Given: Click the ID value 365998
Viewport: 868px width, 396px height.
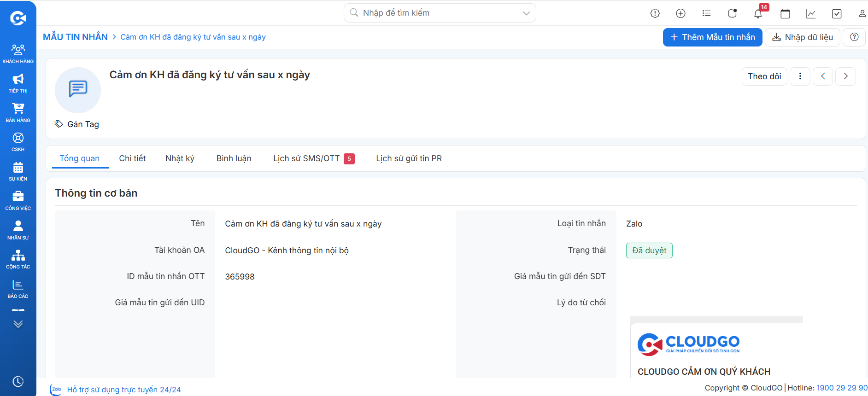Looking at the screenshot, I should pyautogui.click(x=240, y=277).
